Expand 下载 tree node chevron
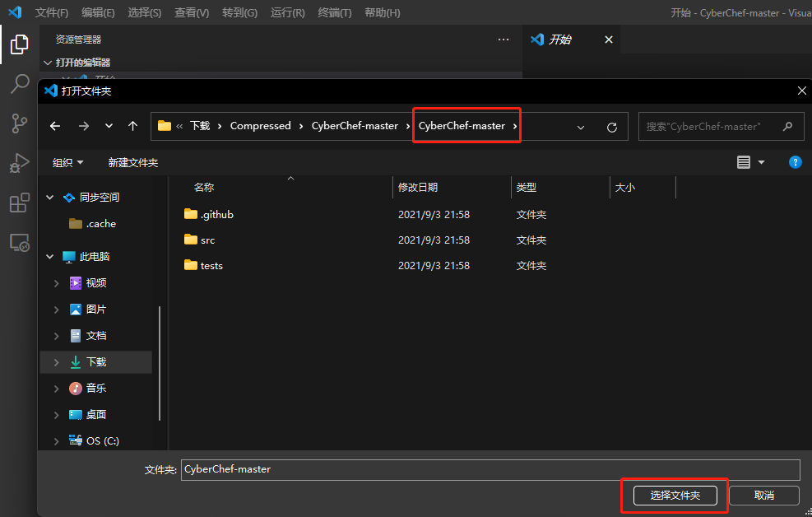Viewport: 812px width, 517px height. [x=57, y=362]
